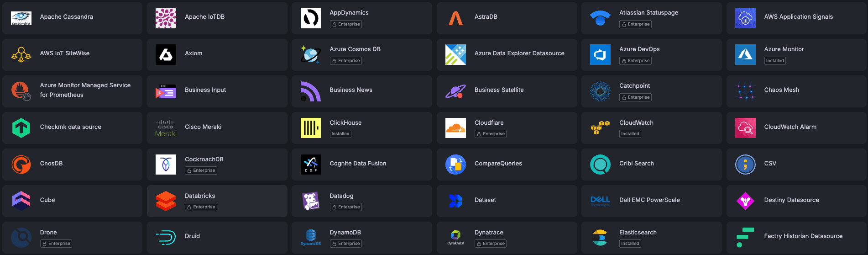
Task: Click the Factry Historian green icon
Action: tap(745, 238)
